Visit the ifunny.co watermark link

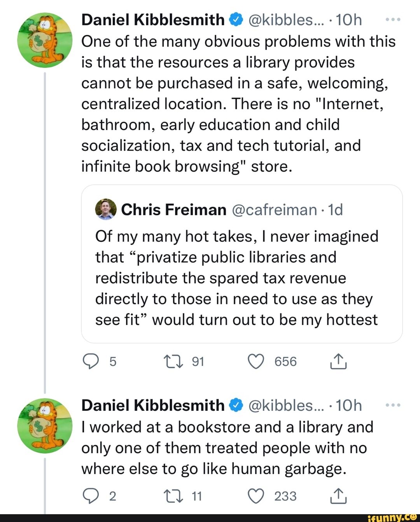392,518
